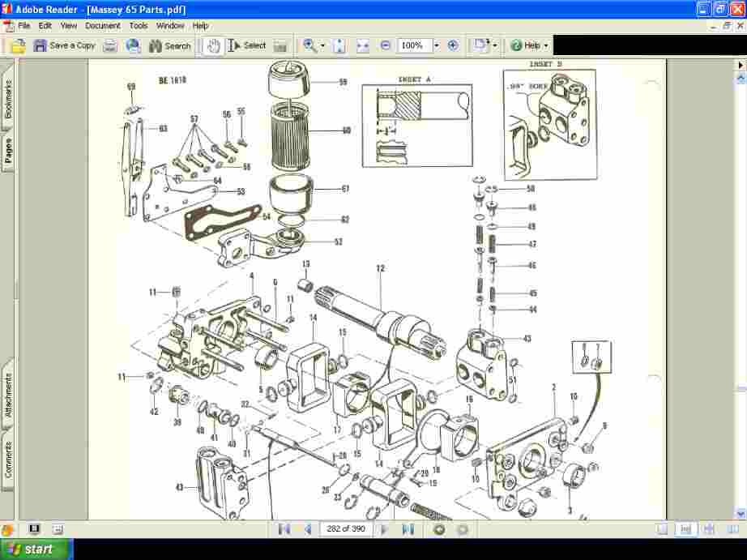
Task: Switch to Facing pages layout
Action: [733, 529]
